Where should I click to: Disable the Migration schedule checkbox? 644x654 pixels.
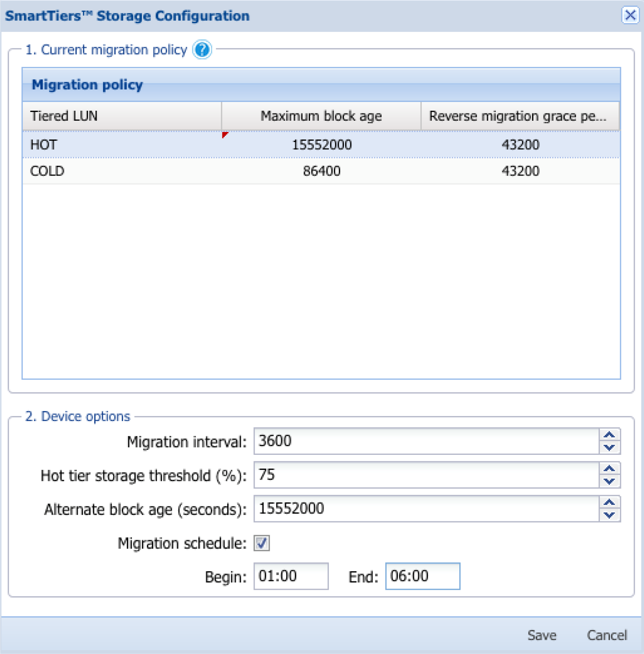click(262, 543)
